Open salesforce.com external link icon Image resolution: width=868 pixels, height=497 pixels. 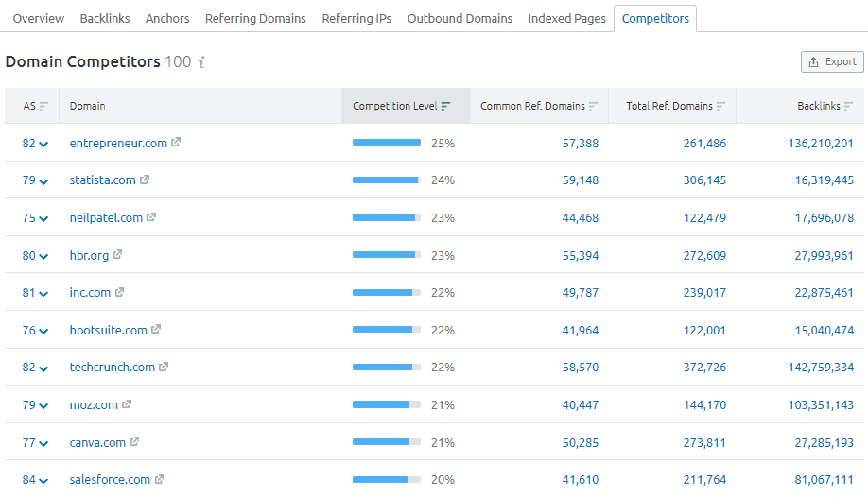(160, 479)
